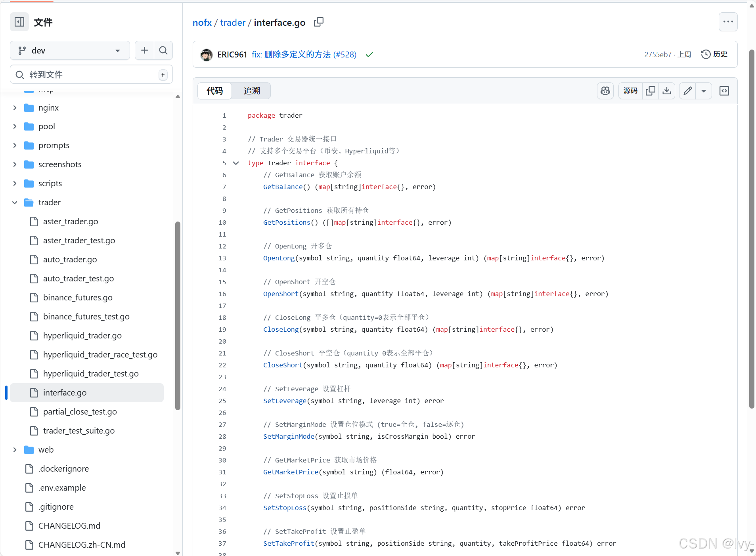Copy file path icon next to interface.go
Viewport: 756px width, 556px height.
[319, 22]
